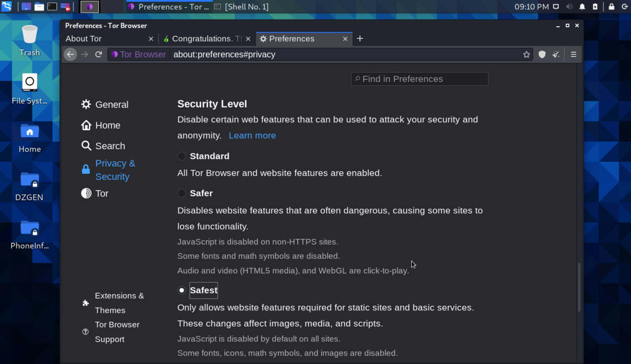
Task: Go back one page
Action: click(x=70, y=54)
